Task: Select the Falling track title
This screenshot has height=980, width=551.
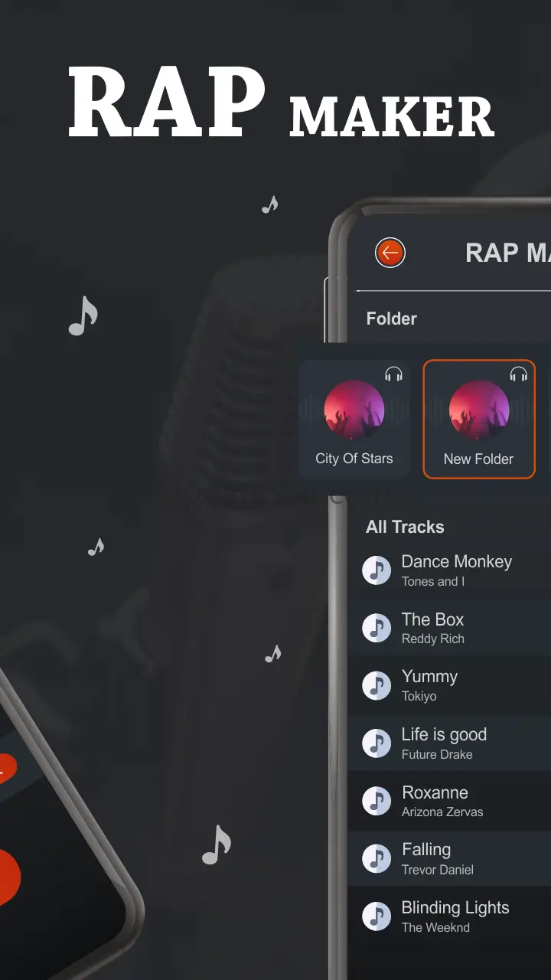Action: pyautogui.click(x=426, y=850)
